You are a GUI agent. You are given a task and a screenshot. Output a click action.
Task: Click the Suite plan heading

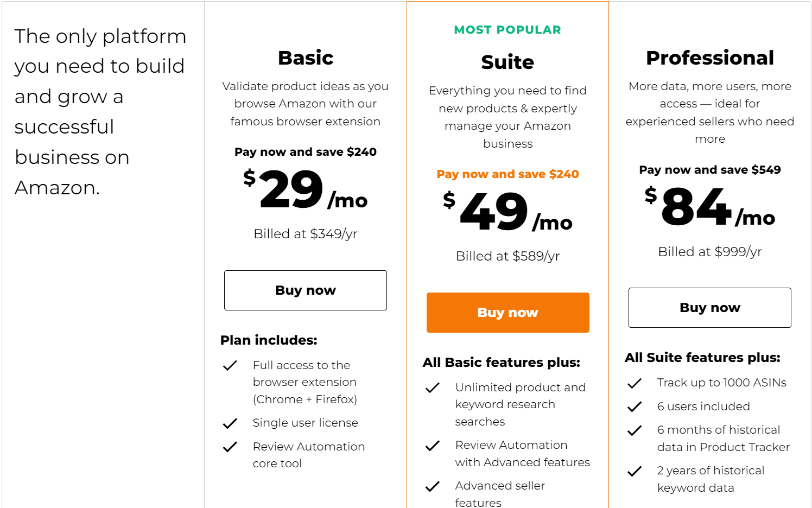point(507,62)
